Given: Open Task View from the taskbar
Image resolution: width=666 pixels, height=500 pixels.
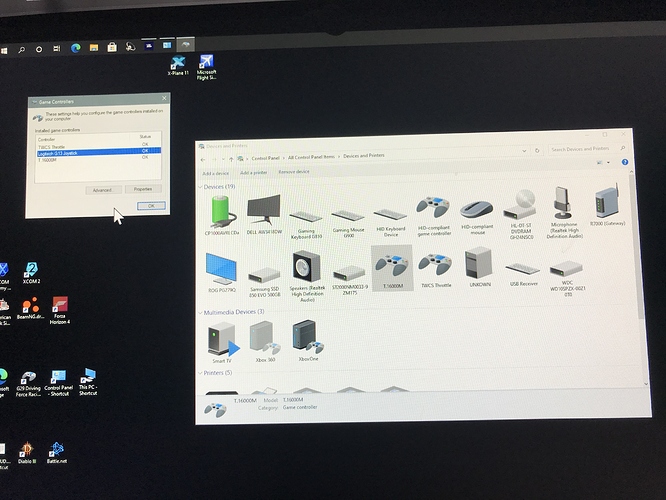Looking at the screenshot, I should tap(56, 48).
